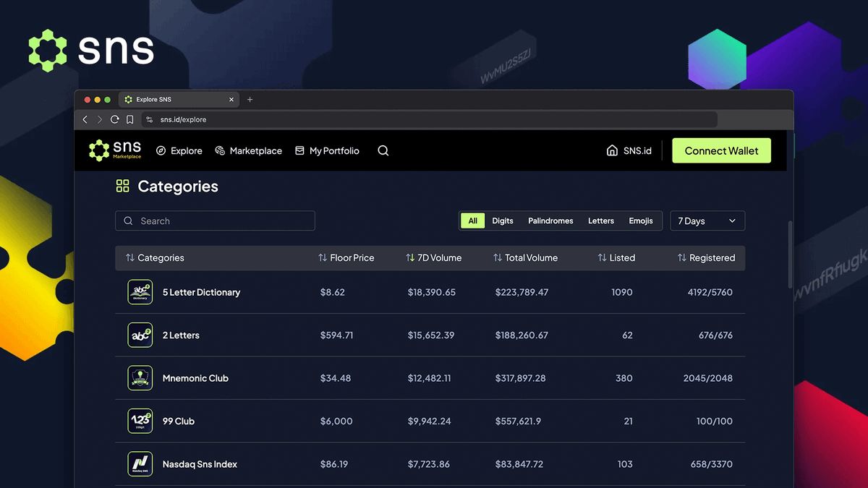The height and width of the screenshot is (488, 868).
Task: Open the 99 Club category
Action: (x=179, y=421)
